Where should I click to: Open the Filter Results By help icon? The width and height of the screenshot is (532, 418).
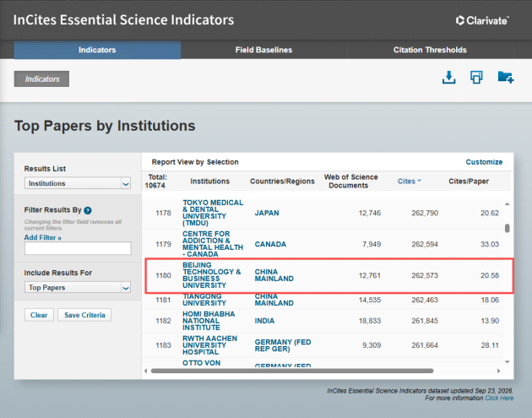point(88,210)
